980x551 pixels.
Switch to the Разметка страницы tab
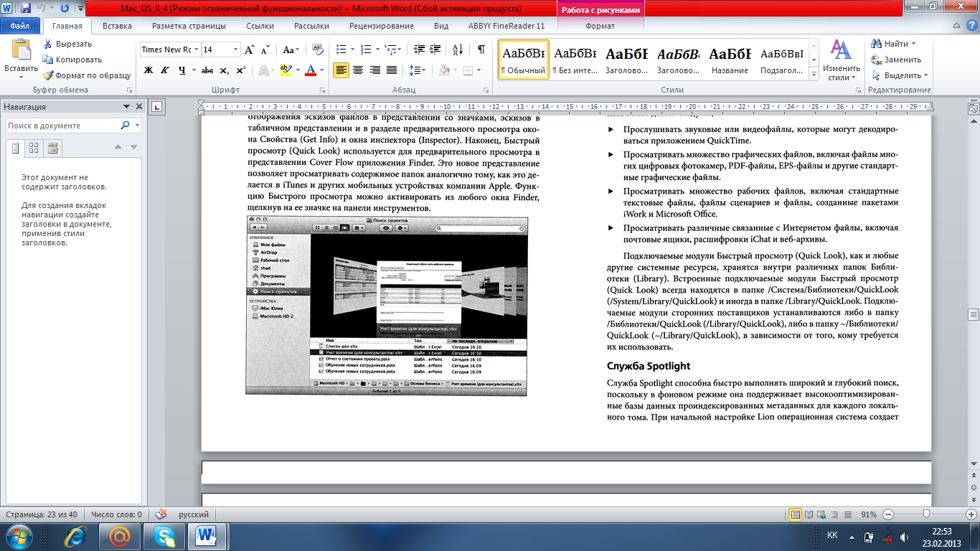189,26
